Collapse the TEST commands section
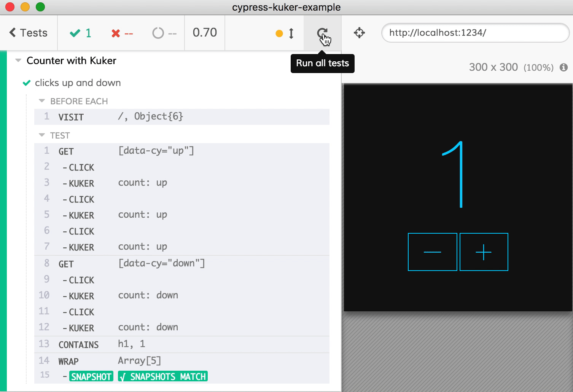This screenshot has width=573, height=392. (42, 135)
